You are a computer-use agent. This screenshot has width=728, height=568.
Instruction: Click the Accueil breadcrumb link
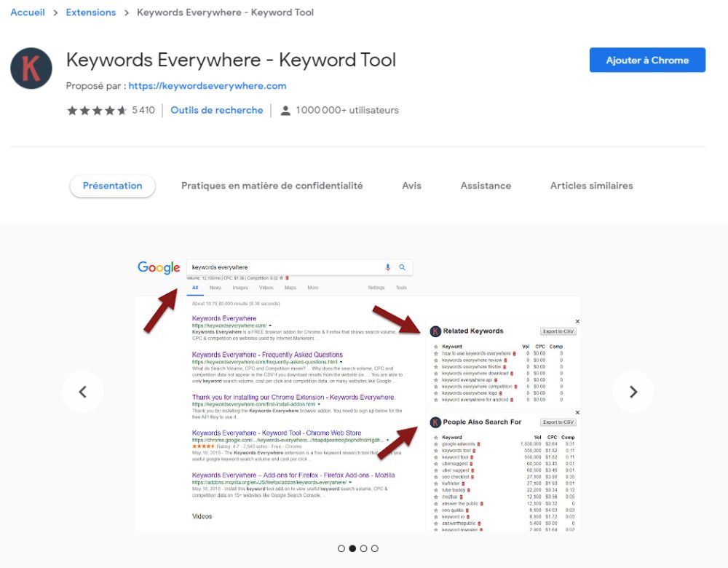28,12
